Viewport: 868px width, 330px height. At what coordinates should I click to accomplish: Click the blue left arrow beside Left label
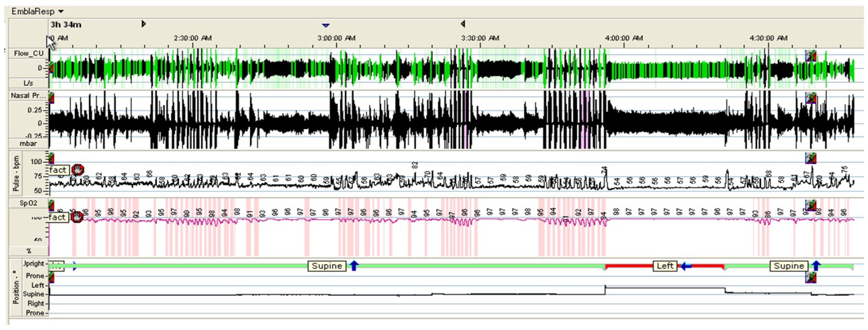686,266
